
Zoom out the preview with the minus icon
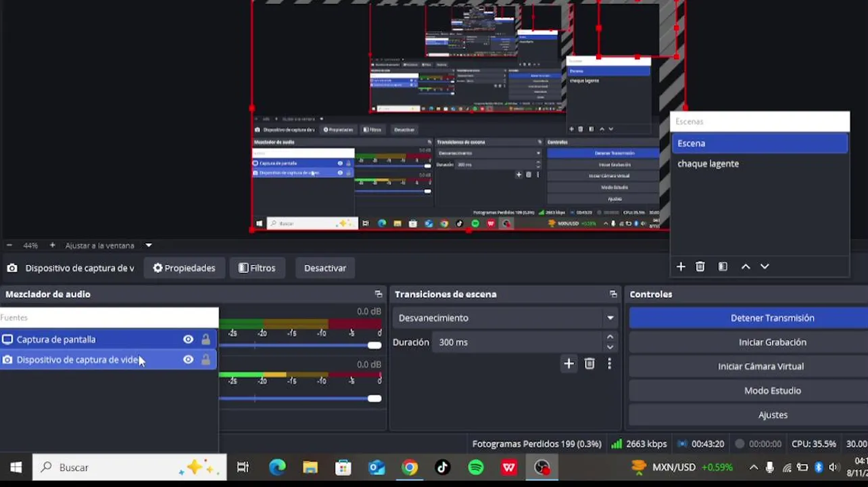(9, 246)
